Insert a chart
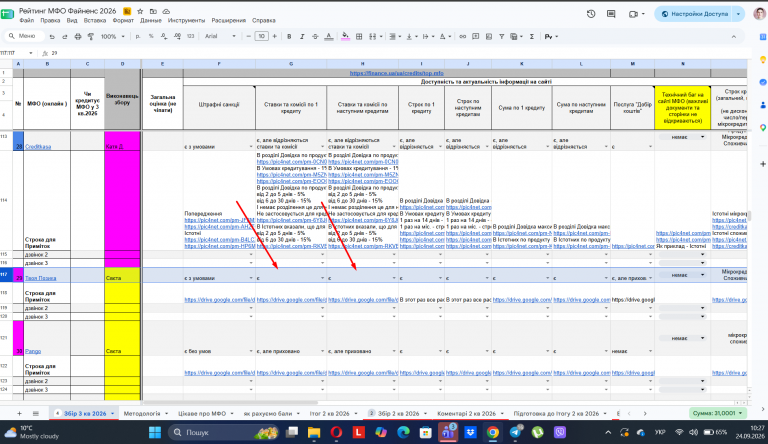768x444 pixels. 489,36
